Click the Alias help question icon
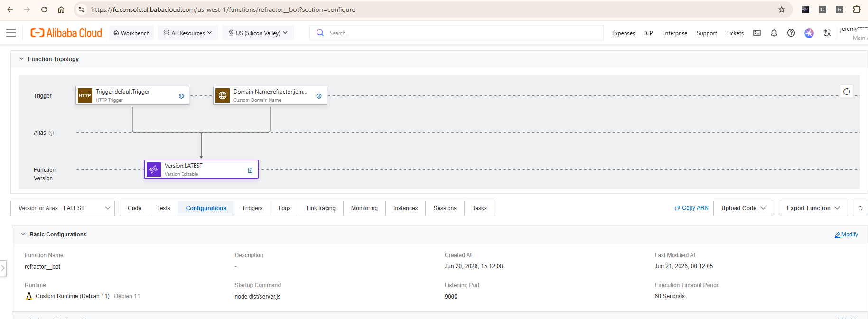868x319 pixels. pyautogui.click(x=51, y=133)
